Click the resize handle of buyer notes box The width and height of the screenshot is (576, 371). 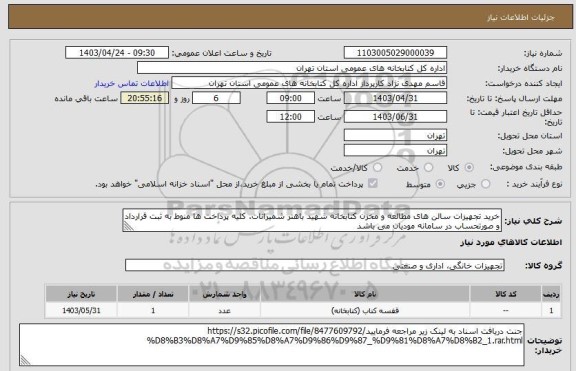[x=25, y=360]
